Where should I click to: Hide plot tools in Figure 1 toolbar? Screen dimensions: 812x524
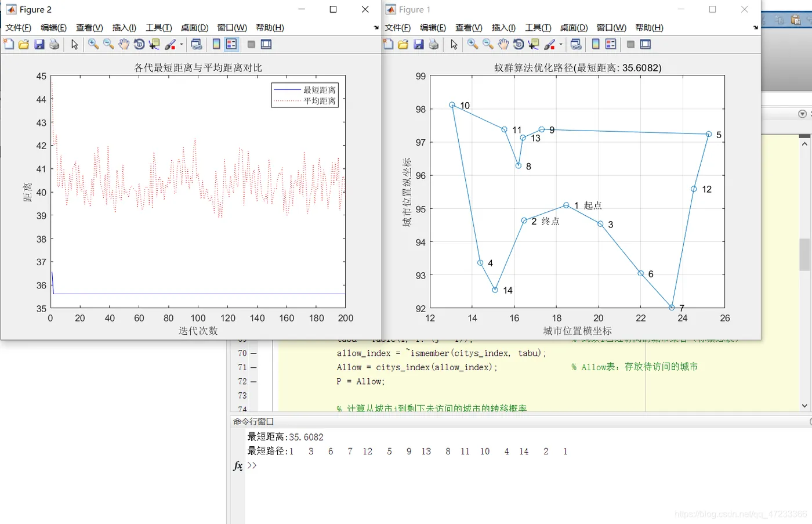click(630, 44)
